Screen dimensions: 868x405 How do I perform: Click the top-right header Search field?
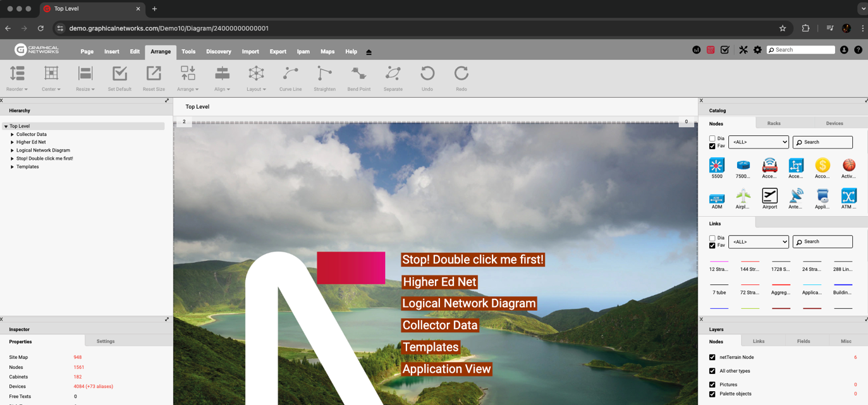pyautogui.click(x=804, y=50)
